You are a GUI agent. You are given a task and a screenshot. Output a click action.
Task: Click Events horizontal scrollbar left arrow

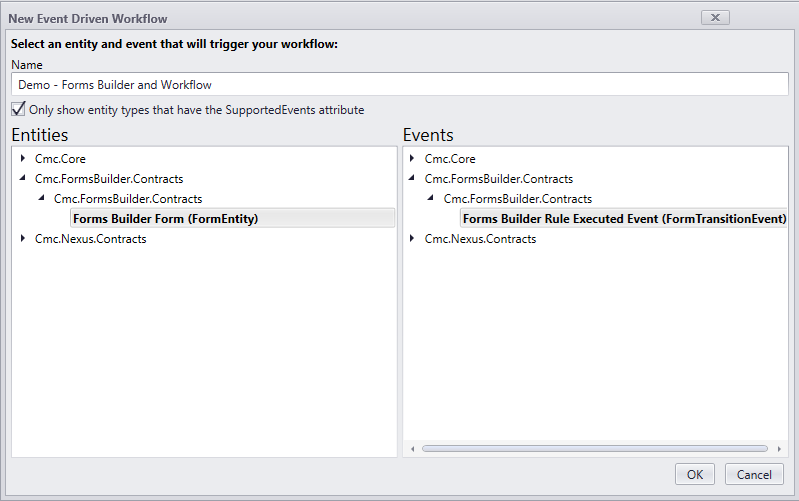413,449
